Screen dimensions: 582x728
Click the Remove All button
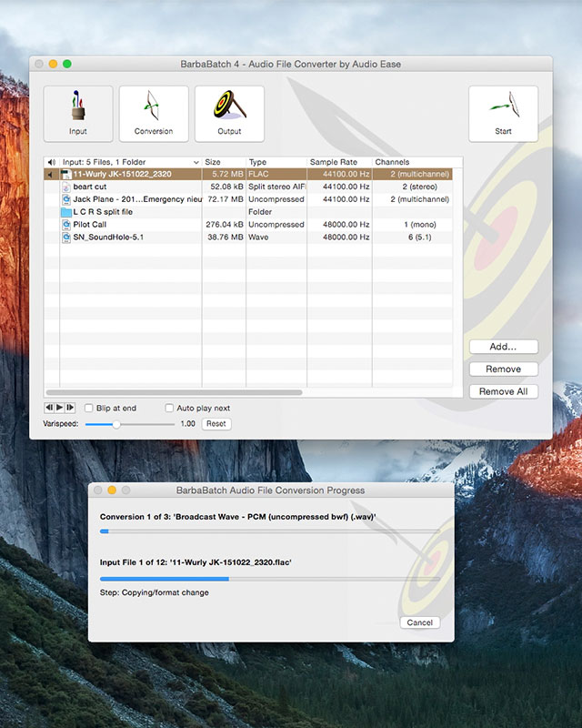504,391
